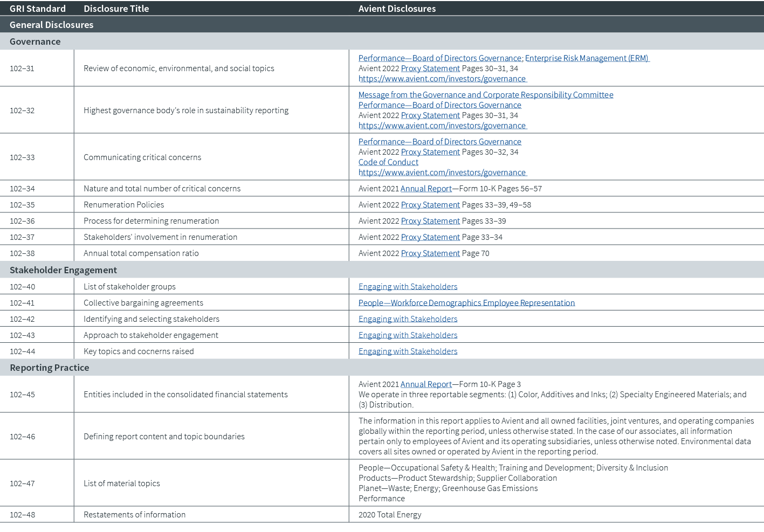764x532 pixels.
Task: Click Engaging with Stakeholders for List of stakeholder groups
Action: [x=408, y=286]
